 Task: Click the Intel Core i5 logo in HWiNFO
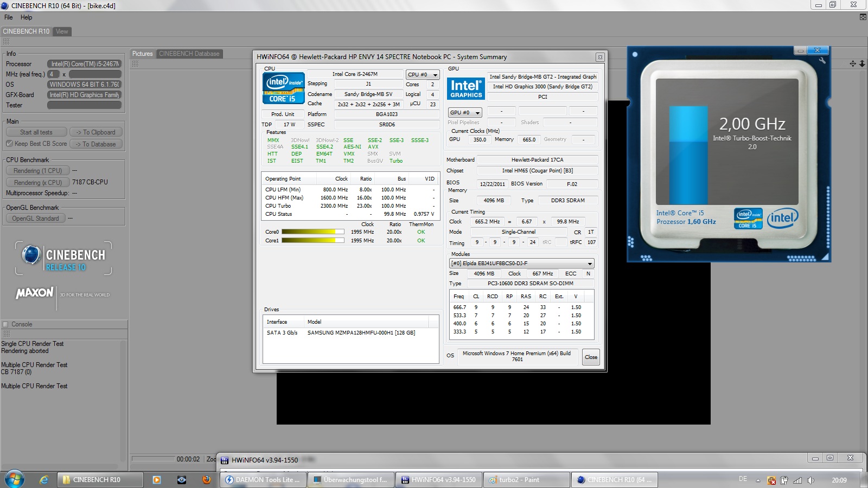click(x=283, y=88)
